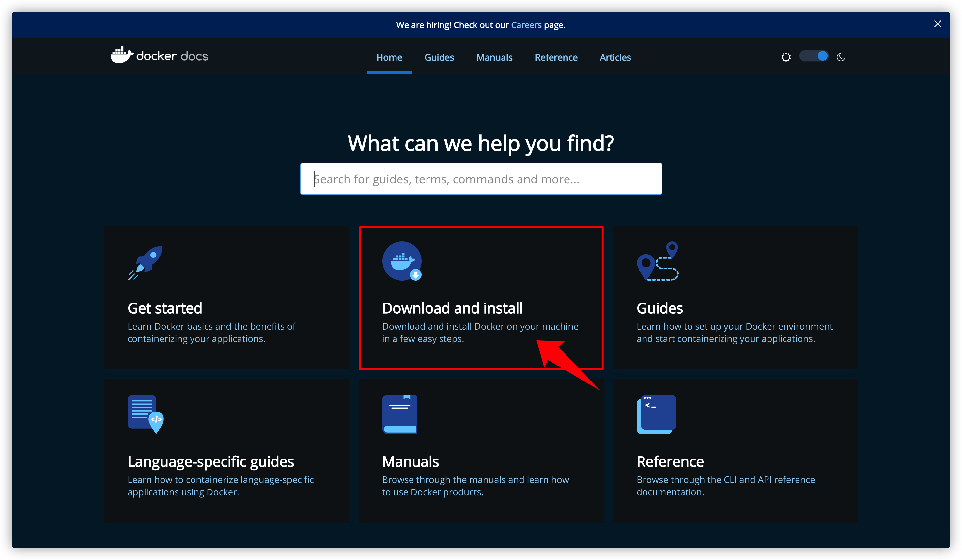This screenshot has width=962, height=560.
Task: Click the terminal Reference icon
Action: [656, 414]
